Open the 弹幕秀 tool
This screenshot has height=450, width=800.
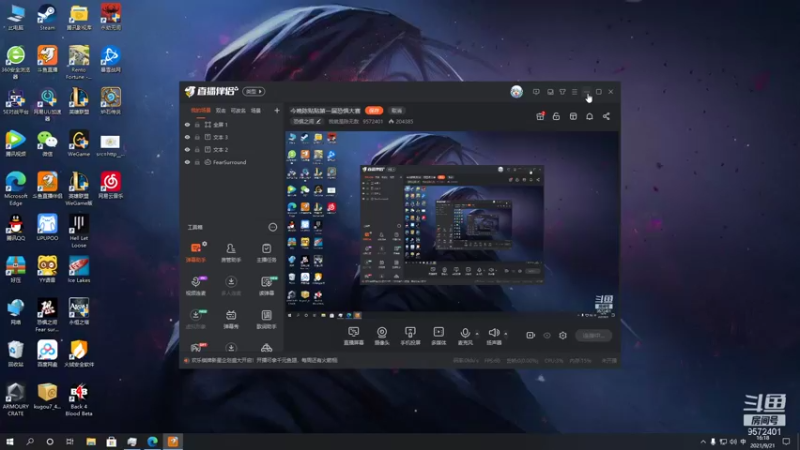pyautogui.click(x=231, y=319)
